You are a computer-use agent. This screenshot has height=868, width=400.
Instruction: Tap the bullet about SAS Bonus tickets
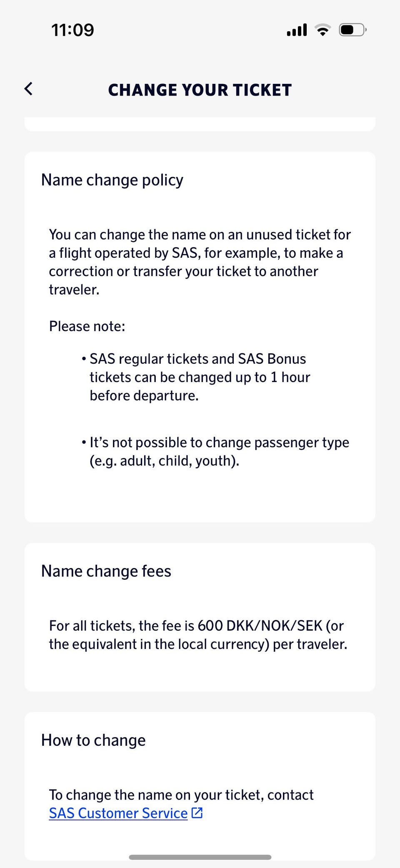197,359
